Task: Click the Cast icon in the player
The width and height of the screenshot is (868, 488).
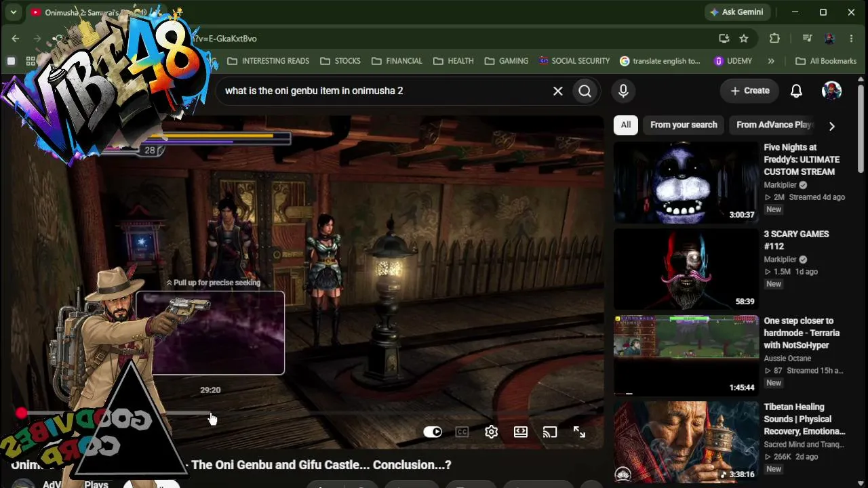Action: click(x=550, y=432)
